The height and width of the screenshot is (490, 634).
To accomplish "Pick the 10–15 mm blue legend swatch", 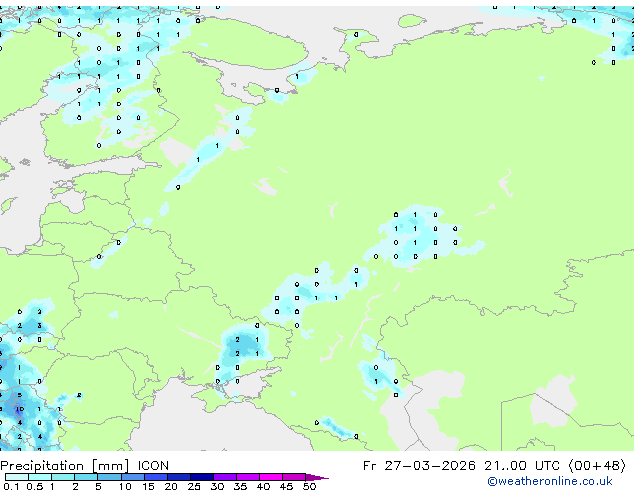I will point(133,477).
